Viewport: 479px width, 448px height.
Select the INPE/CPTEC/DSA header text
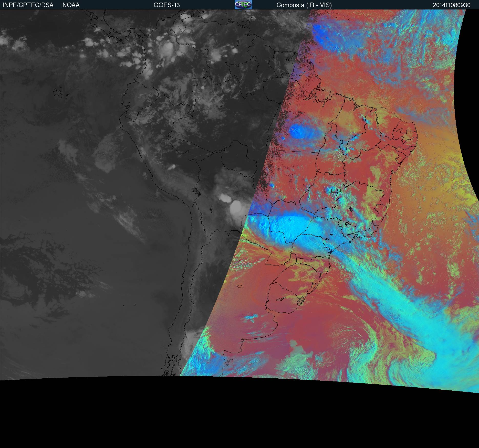pyautogui.click(x=28, y=5)
